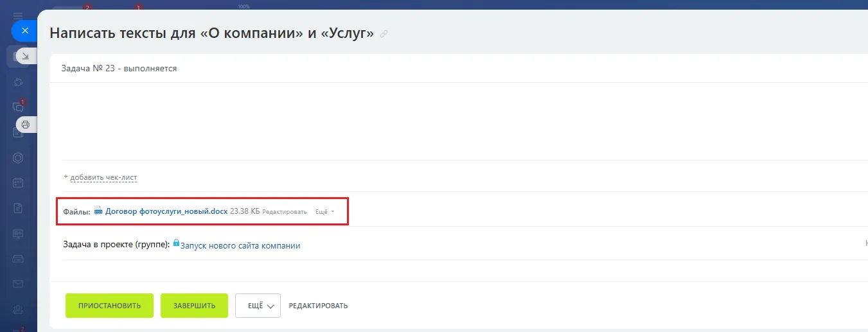Click the document page icon in the sidebar
Screen dimensions: 868x332
(x=18, y=208)
